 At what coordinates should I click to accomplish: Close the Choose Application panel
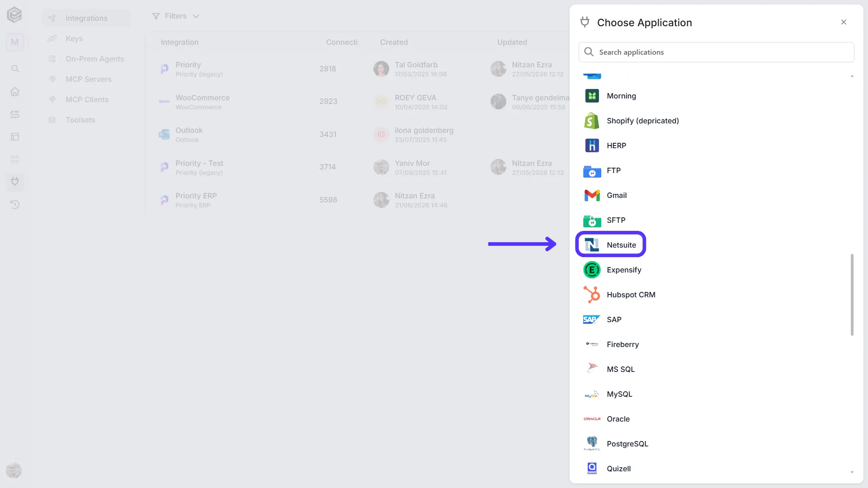click(844, 22)
